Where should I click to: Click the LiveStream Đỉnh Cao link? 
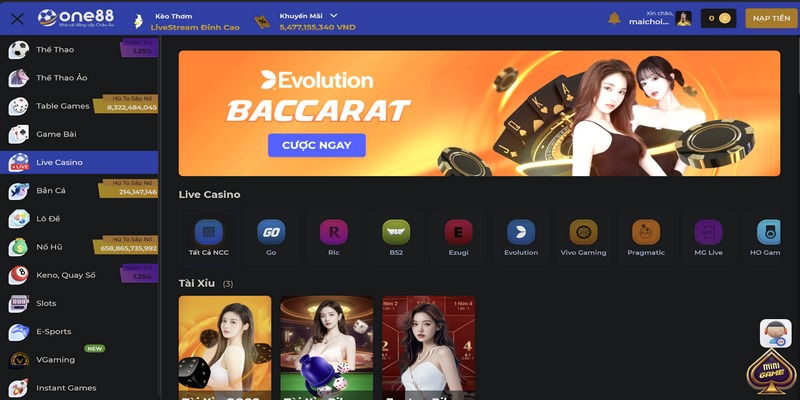(195, 28)
